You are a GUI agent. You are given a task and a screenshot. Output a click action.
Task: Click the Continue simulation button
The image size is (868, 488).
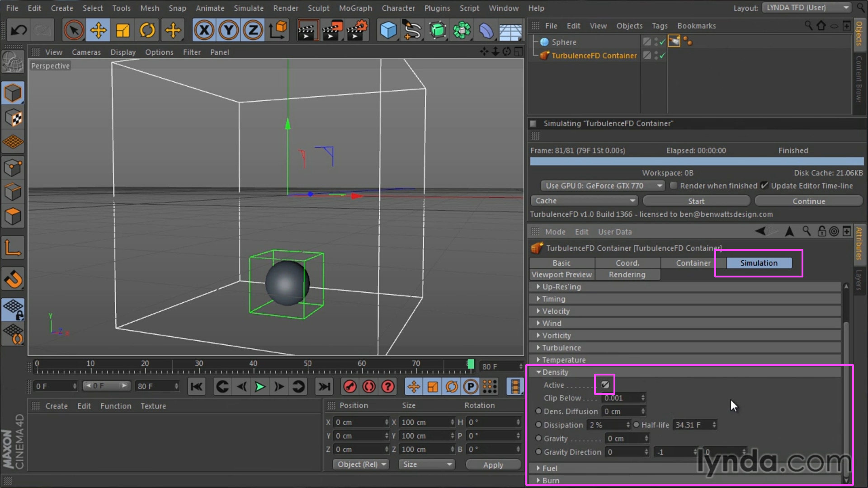point(809,201)
